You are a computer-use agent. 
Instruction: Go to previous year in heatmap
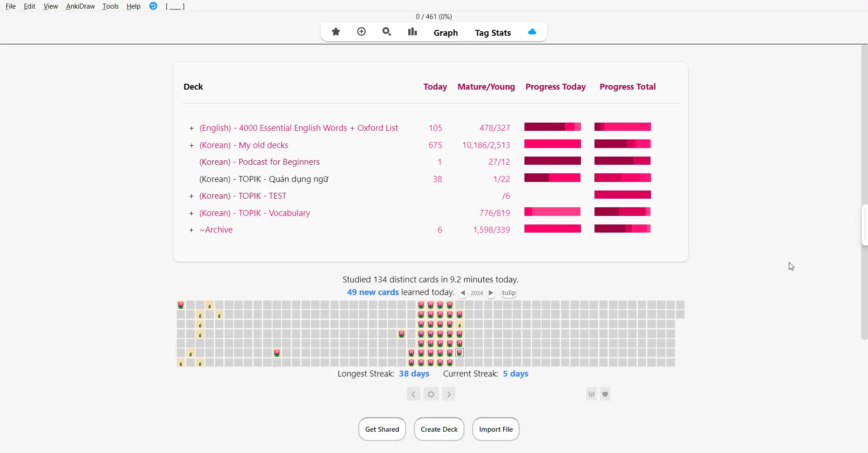click(x=462, y=293)
